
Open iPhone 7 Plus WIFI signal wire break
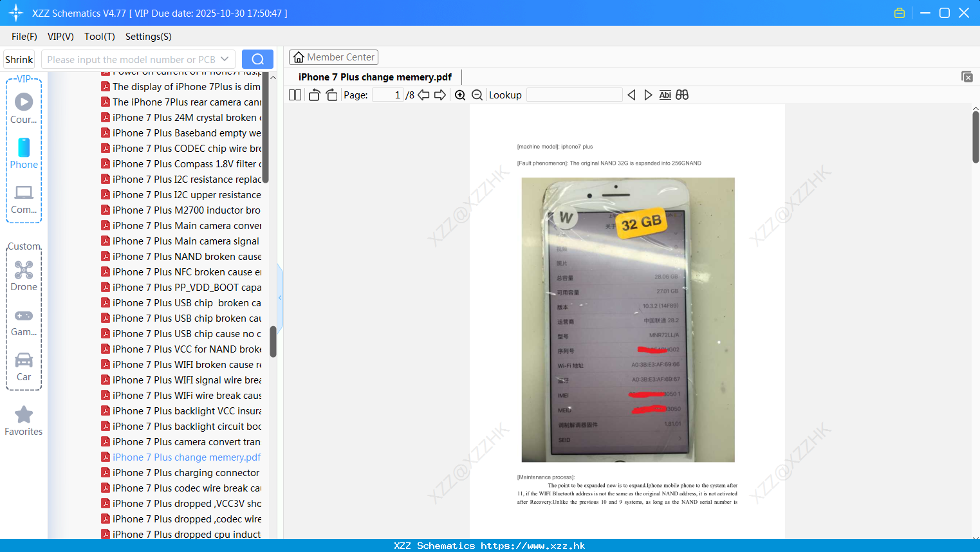(x=181, y=380)
